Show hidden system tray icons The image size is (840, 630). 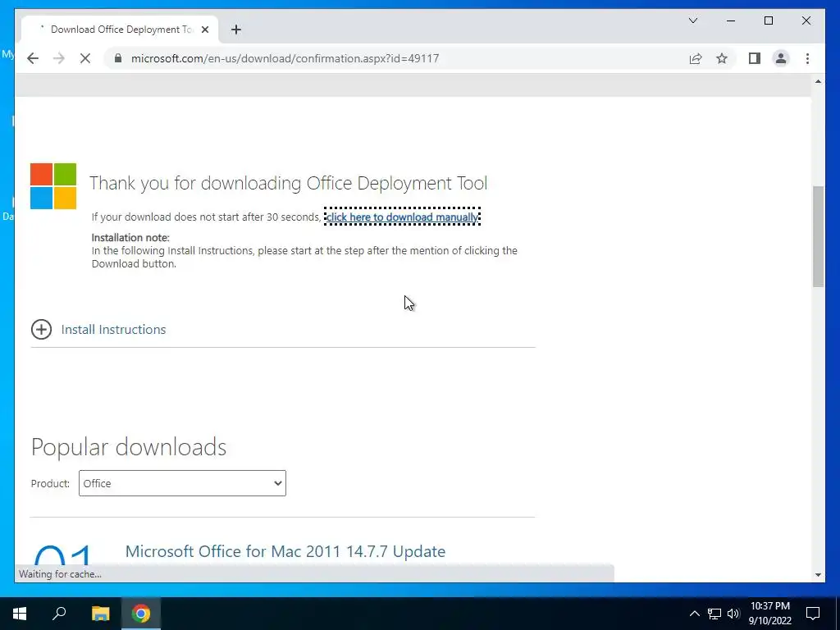tap(694, 614)
